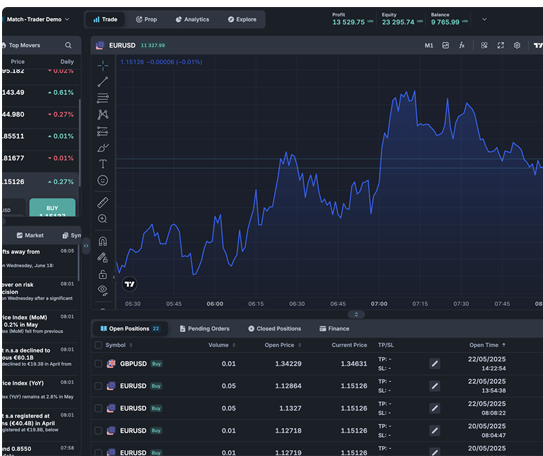The image size is (543, 456).
Task: Open the Finance tab
Action: pyautogui.click(x=334, y=329)
